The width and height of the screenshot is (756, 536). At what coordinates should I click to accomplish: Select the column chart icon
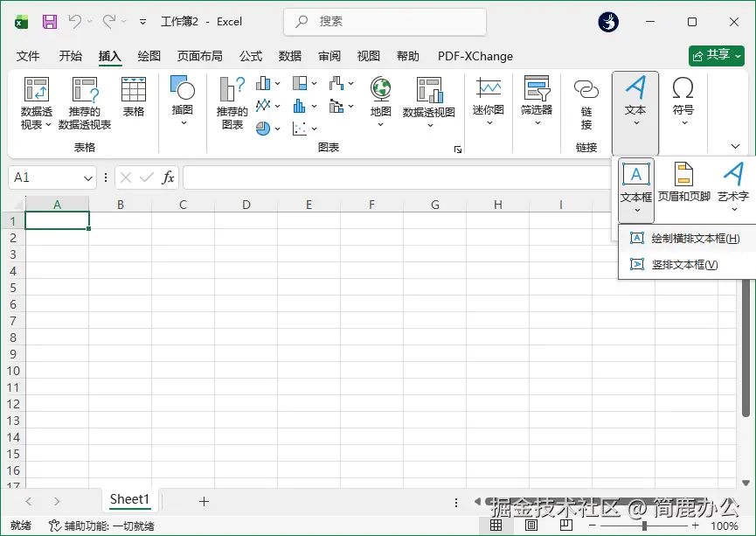(x=263, y=83)
